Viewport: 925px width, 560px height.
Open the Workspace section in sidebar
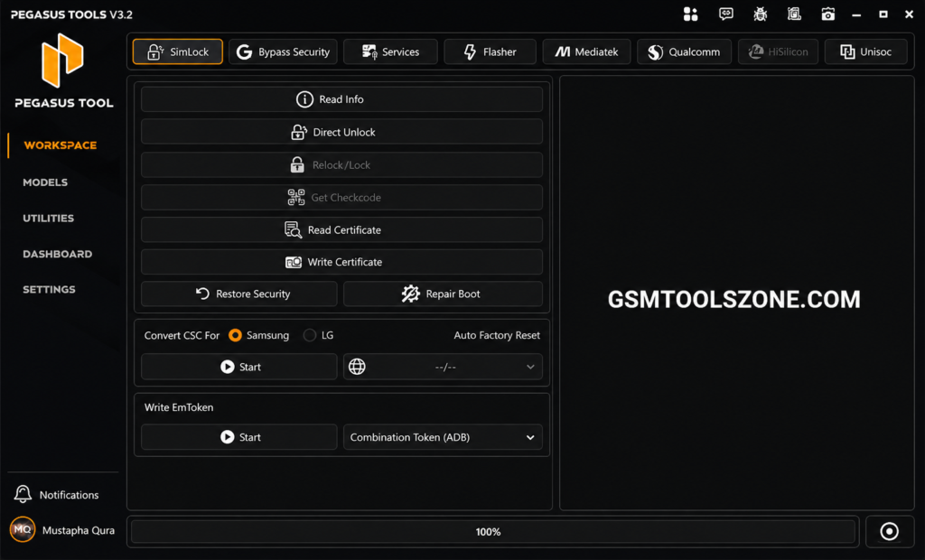point(60,145)
